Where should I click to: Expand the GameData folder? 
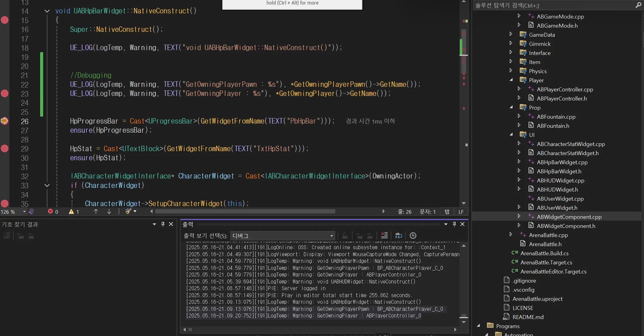pyautogui.click(x=511, y=34)
